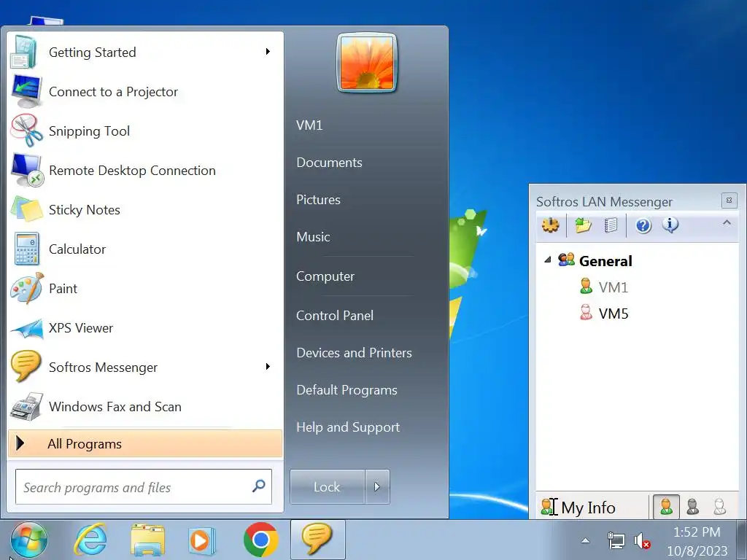Screen dimensions: 747x560
Task: Click the Windows Start orb
Action: coord(29,540)
